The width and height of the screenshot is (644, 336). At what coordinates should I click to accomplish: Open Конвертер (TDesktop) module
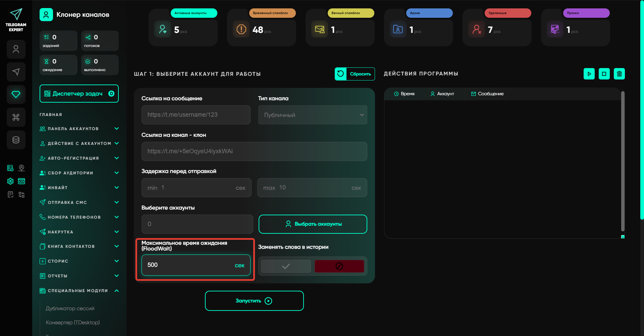[73, 323]
